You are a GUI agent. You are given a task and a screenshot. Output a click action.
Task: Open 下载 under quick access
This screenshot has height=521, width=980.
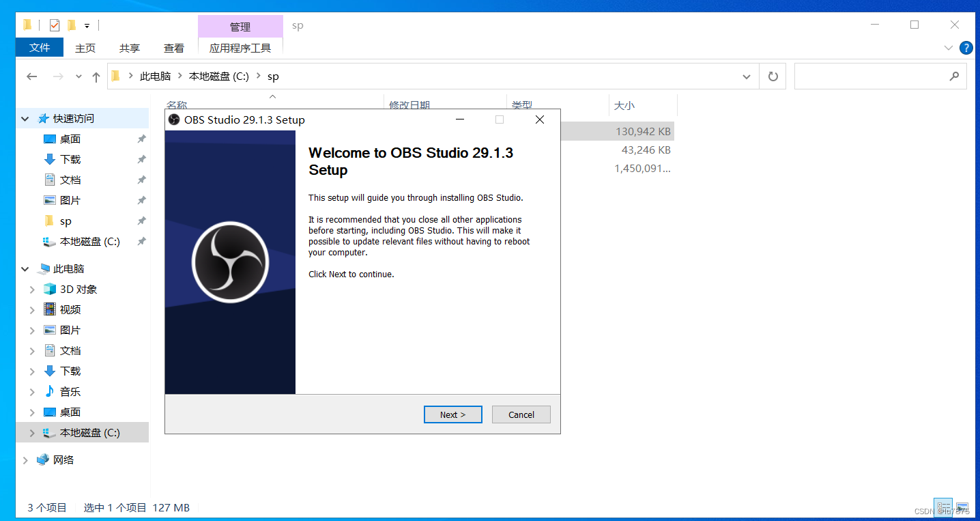[70, 160]
